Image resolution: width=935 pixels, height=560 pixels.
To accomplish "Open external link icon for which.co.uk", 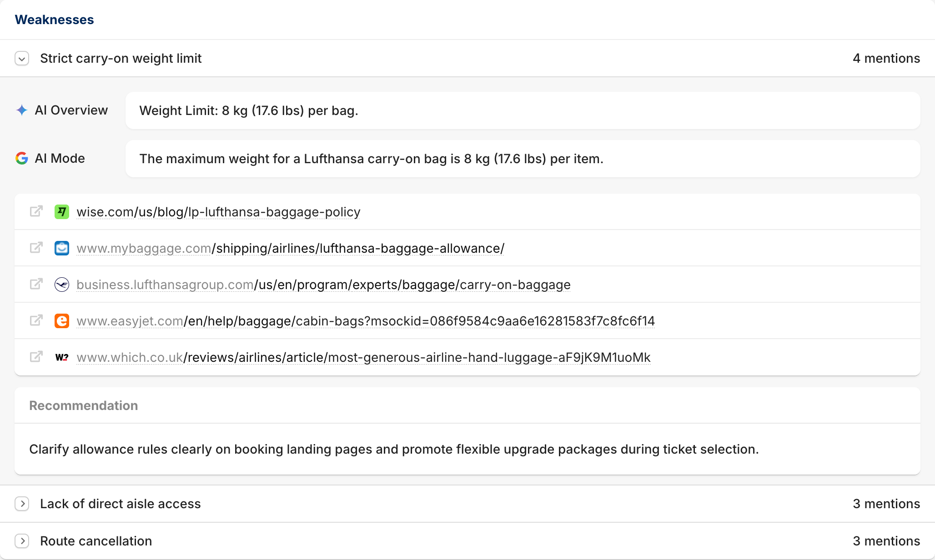I will (x=36, y=357).
